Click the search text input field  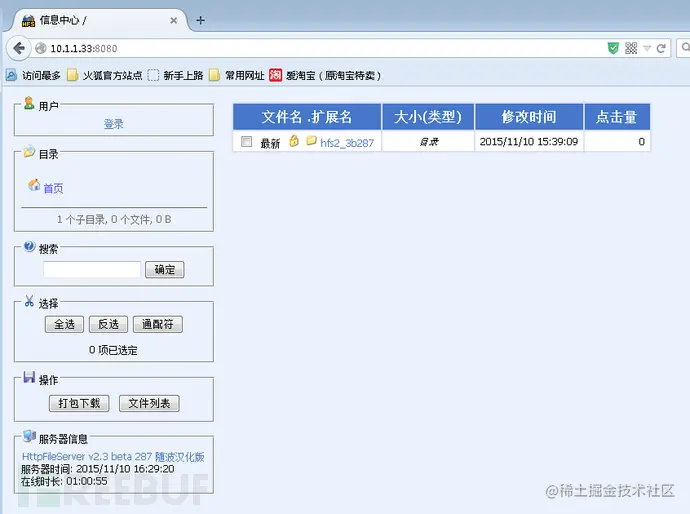(x=92, y=269)
